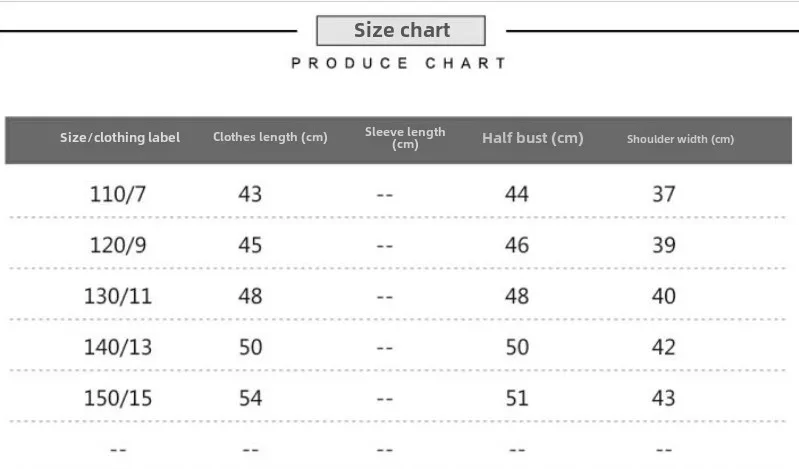Screen dimensions: 799x469
Task: Click shoulder width value 37
Action: [663, 194]
